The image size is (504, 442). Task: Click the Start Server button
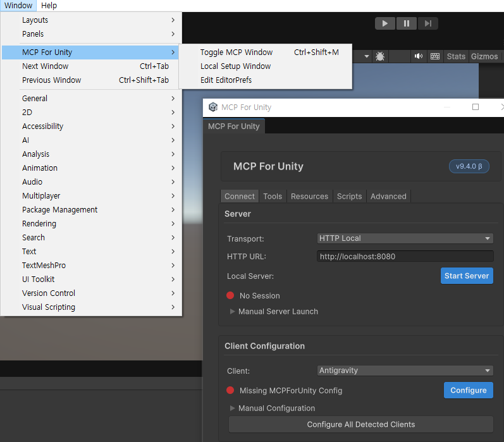tap(466, 276)
